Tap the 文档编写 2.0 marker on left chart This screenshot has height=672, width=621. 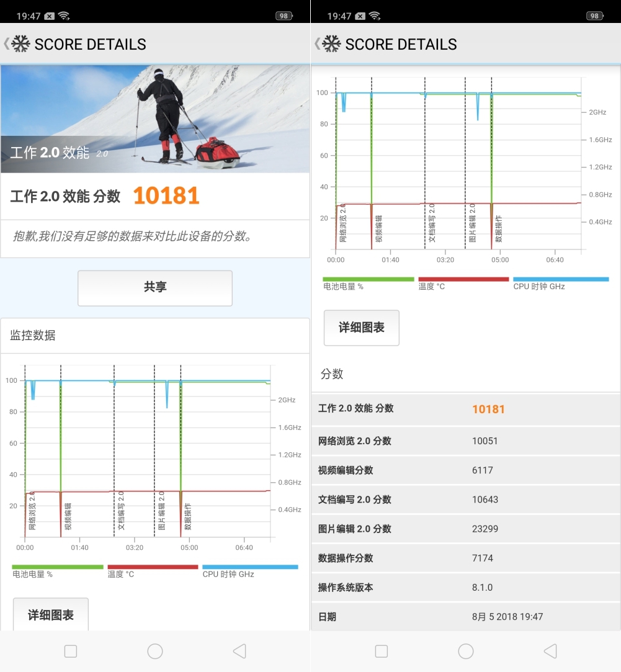pyautogui.click(x=121, y=511)
